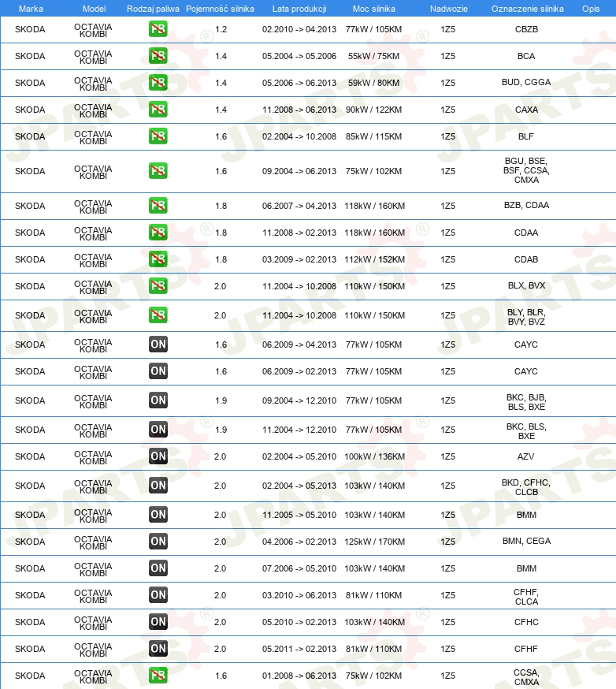
Task: Select the ON icon in the BKD, CFHC, CLCB row
Action: pyautogui.click(x=158, y=486)
